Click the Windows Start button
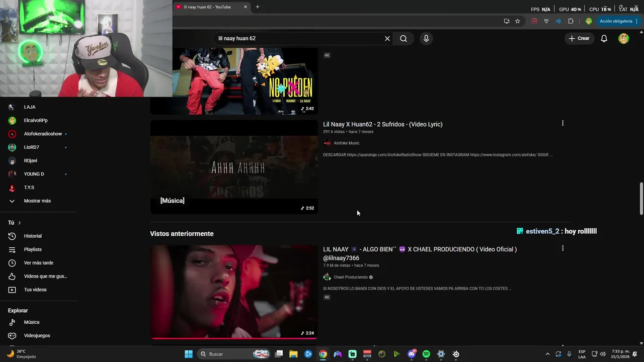 (x=189, y=354)
